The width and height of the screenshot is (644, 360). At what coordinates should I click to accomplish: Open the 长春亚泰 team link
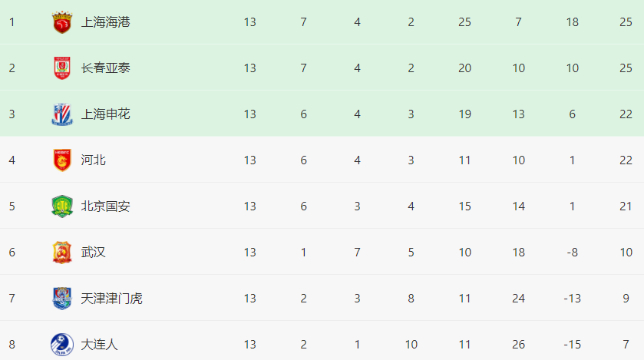click(105, 68)
